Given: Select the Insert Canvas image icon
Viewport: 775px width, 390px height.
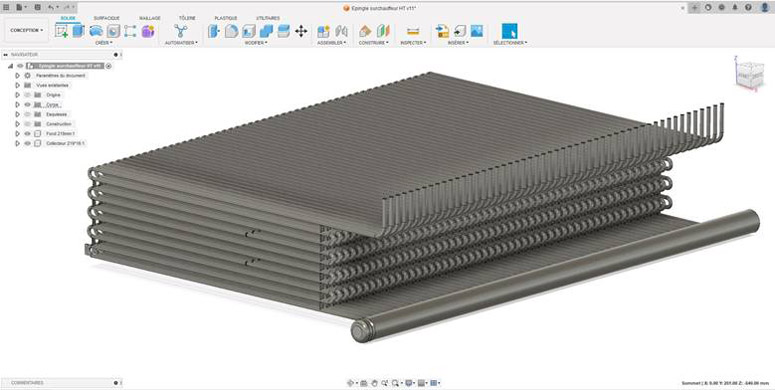Looking at the screenshot, I should click(476, 31).
